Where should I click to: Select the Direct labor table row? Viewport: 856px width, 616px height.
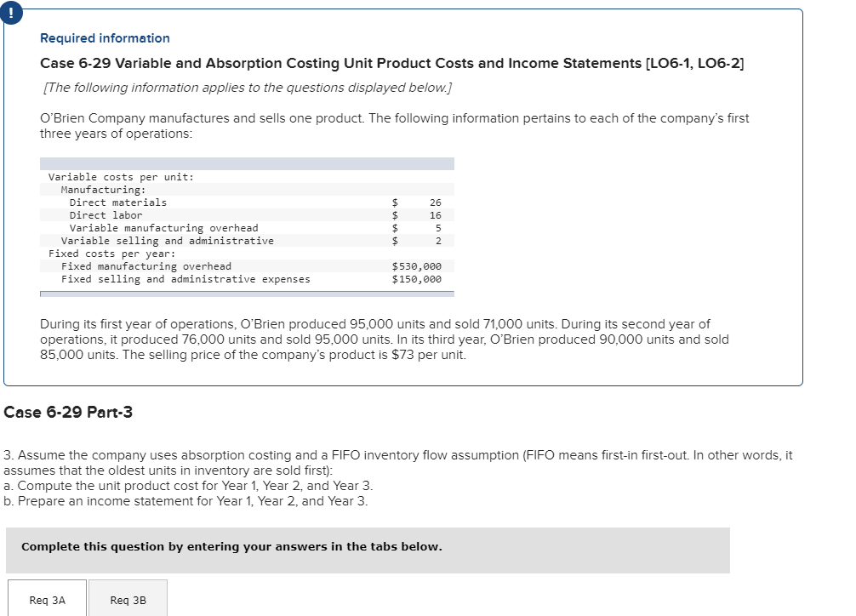pos(247,214)
